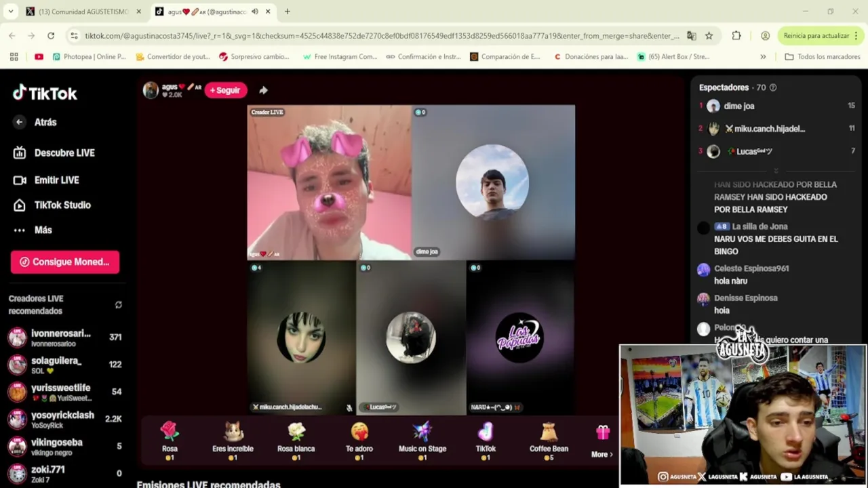Viewport: 868px width, 488px height.
Task: Follow agus with Seguir button
Action: point(225,90)
